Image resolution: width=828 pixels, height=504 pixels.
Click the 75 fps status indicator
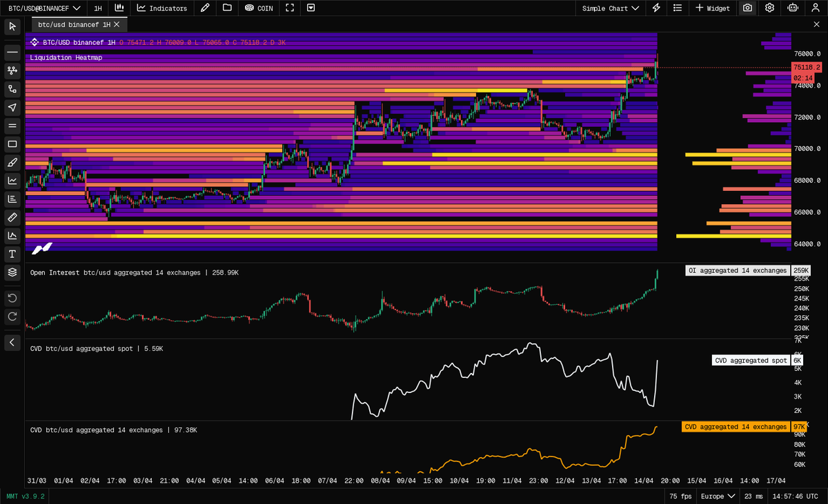tap(679, 496)
